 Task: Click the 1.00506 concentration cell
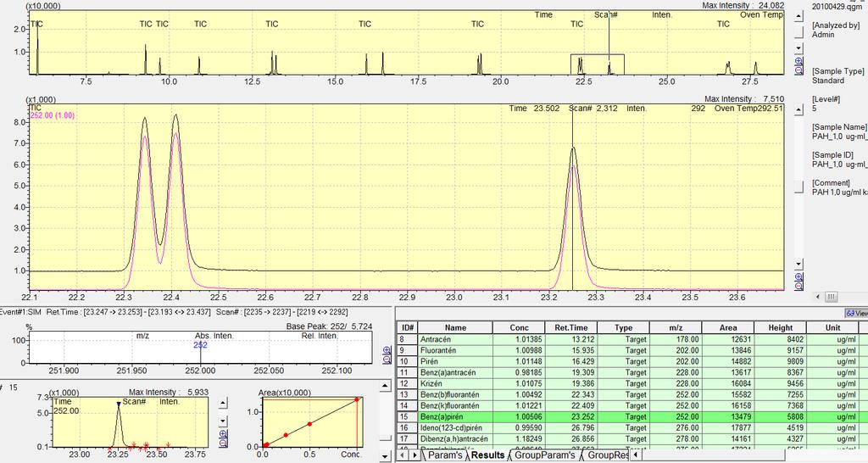pos(519,416)
